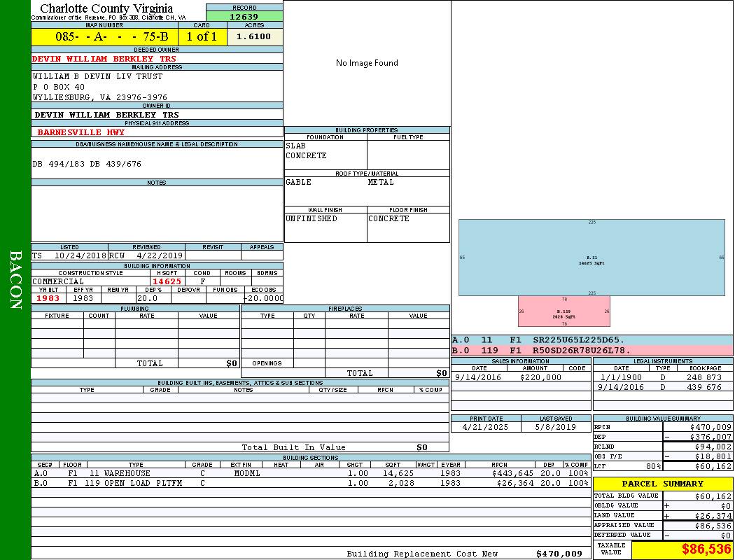Click the empty NOTES text area
The height and width of the screenshot is (560, 735).
coord(157,213)
